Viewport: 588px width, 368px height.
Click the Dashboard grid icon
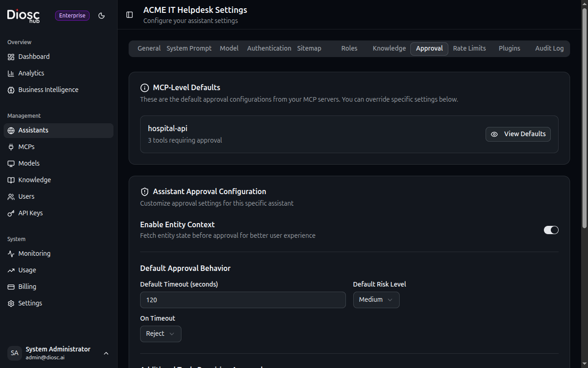(11, 57)
